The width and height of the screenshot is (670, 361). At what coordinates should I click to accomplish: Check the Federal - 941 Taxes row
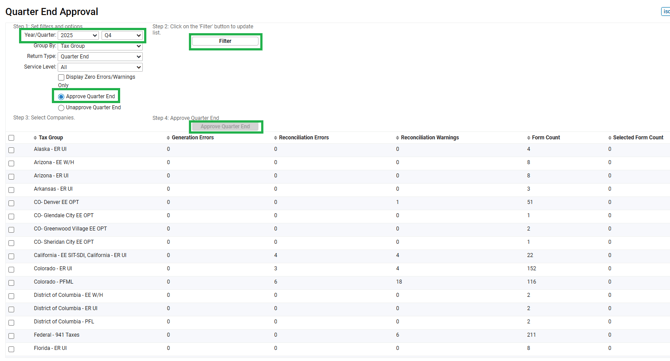pyautogui.click(x=11, y=336)
